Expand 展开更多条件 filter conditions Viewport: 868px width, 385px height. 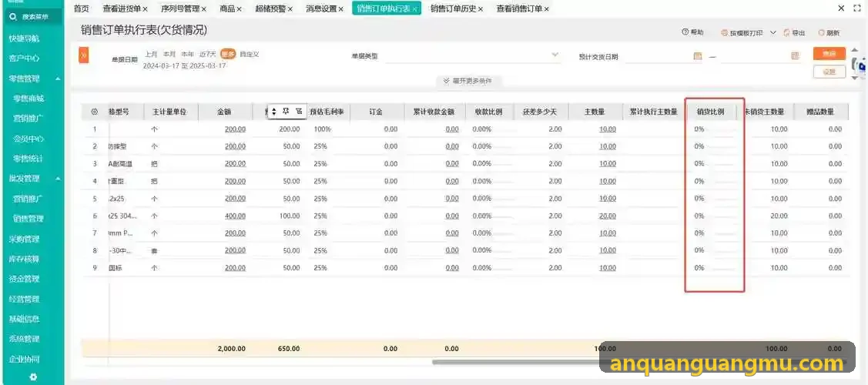pyautogui.click(x=468, y=81)
